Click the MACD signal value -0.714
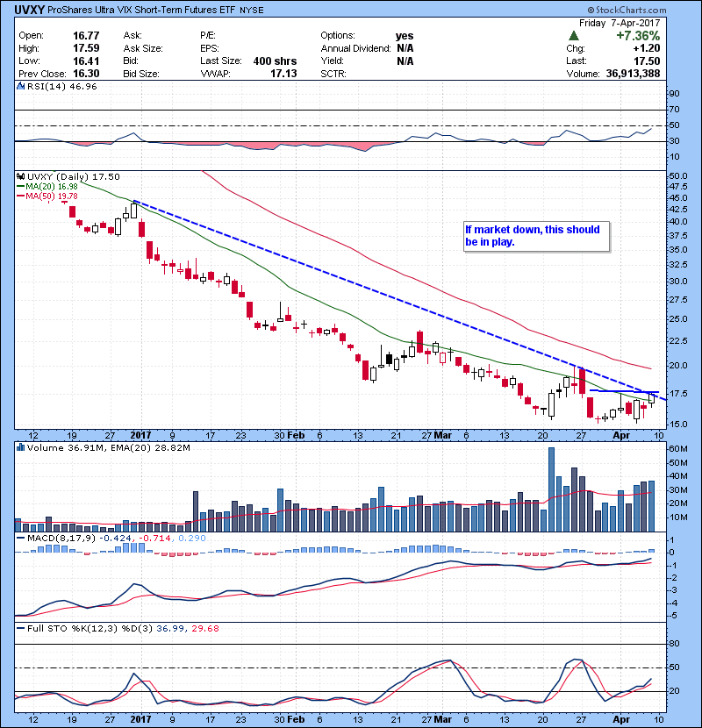 pos(154,538)
